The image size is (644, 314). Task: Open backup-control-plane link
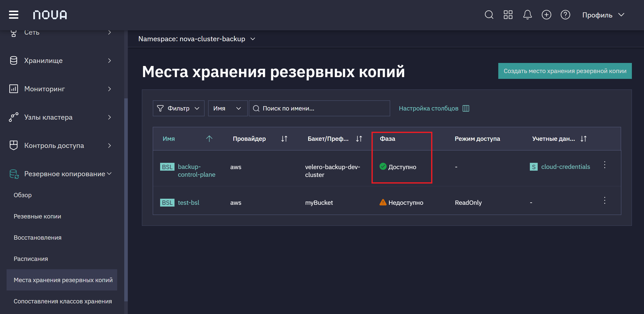point(196,171)
